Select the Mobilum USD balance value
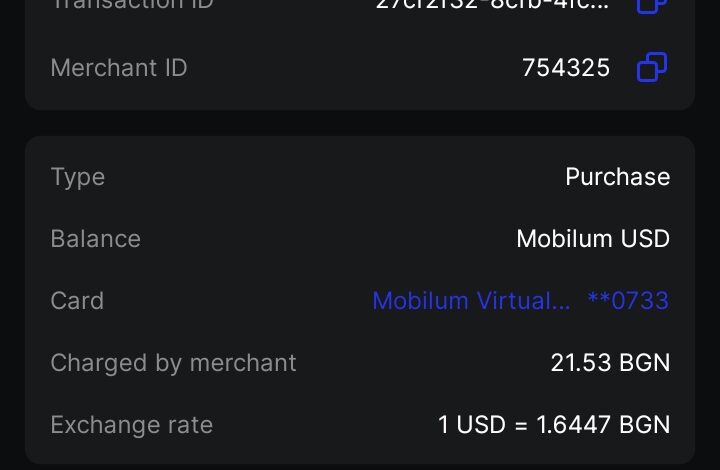Screen dimensions: 720x470 click(x=593, y=239)
